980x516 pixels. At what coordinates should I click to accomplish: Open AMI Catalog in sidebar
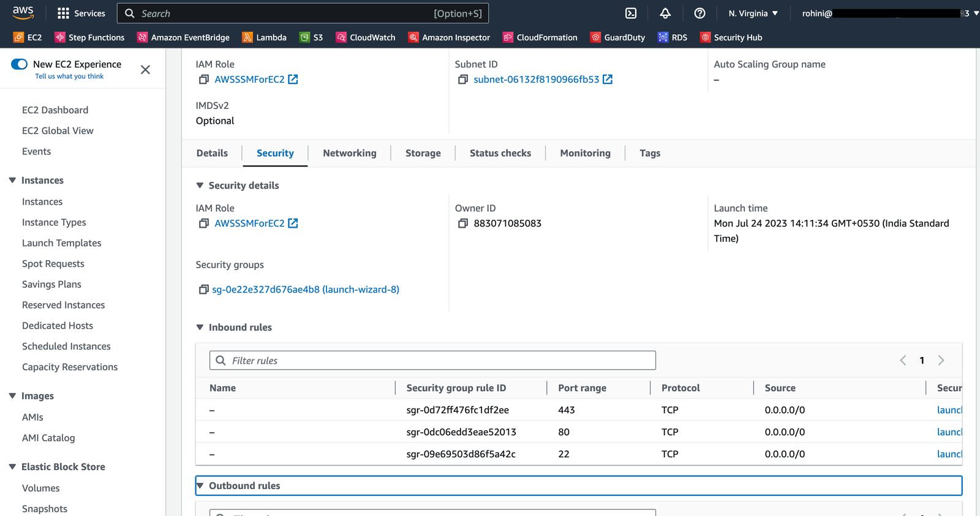coord(48,438)
